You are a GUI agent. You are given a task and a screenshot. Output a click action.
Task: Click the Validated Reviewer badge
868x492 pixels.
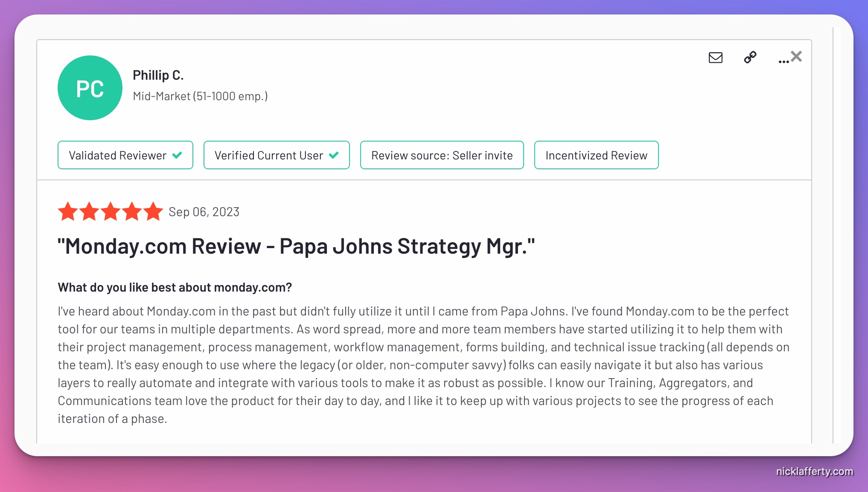[125, 155]
